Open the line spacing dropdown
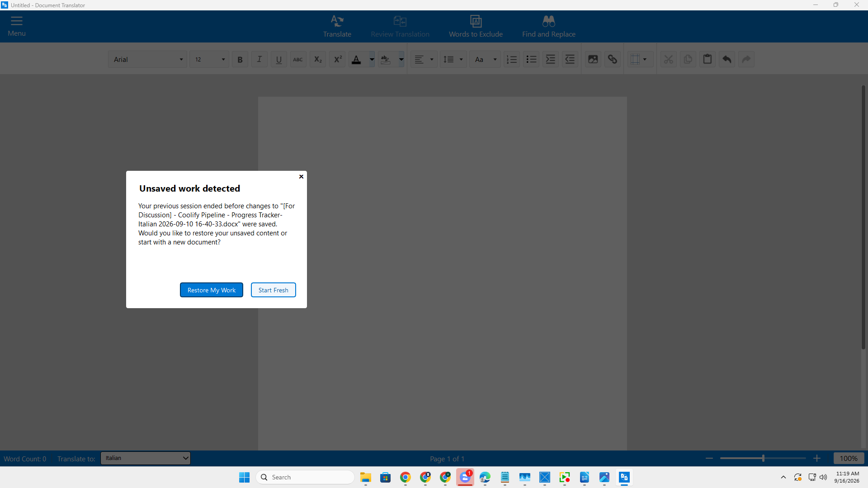868x488 pixels. (x=453, y=59)
